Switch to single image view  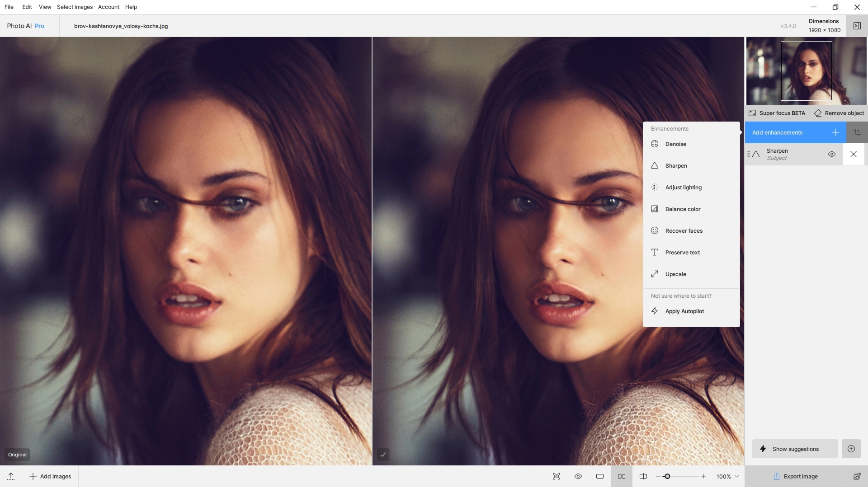click(599, 476)
